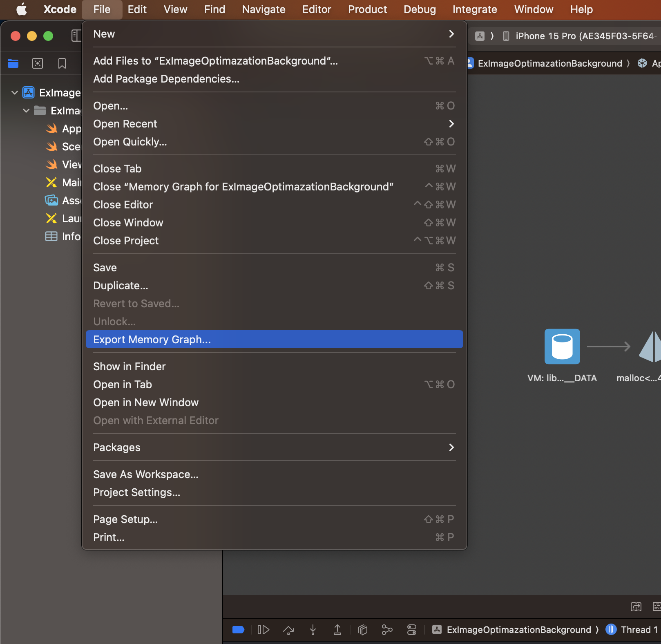Toggle the navigator sidebar icon
The width and height of the screenshot is (661, 644).
coord(76,36)
